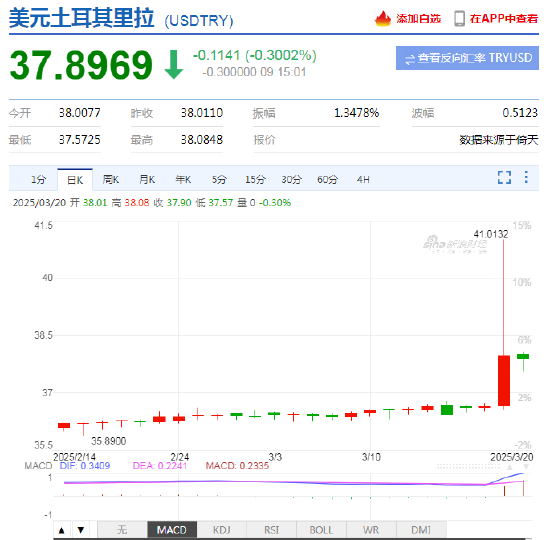
Task: Click the up triangle indicator arrow
Action: click(62, 530)
